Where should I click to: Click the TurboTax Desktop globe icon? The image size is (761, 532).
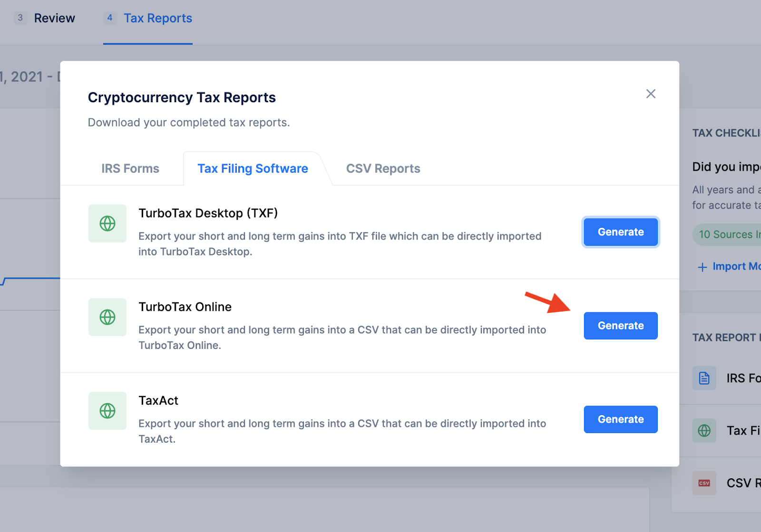pyautogui.click(x=107, y=223)
